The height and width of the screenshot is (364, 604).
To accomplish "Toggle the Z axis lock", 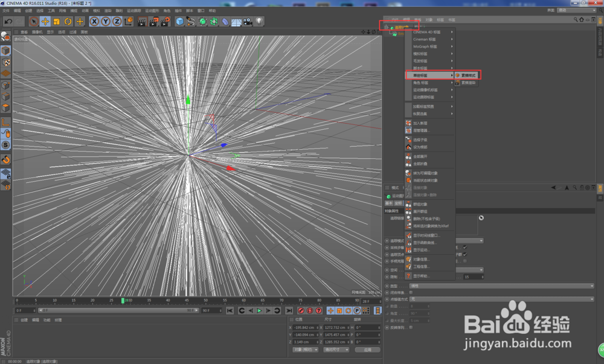I will coord(117,22).
